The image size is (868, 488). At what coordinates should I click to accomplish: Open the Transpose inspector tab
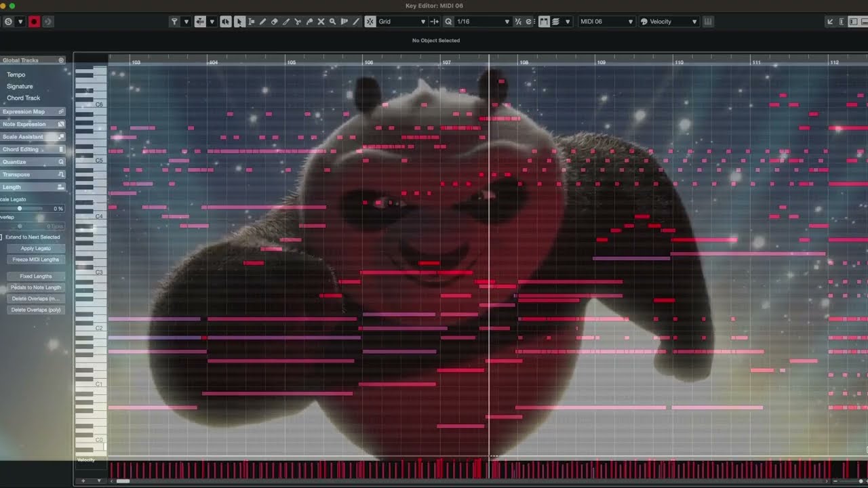click(x=33, y=174)
